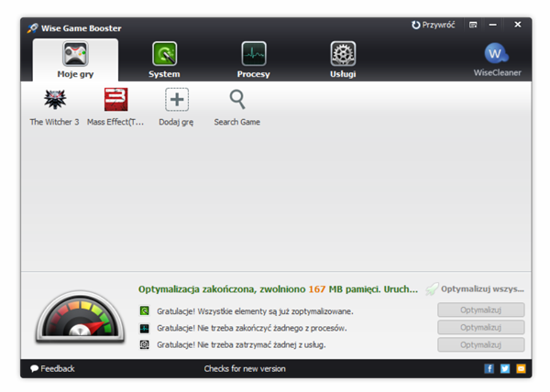Open the window settings menu icon

(473, 25)
